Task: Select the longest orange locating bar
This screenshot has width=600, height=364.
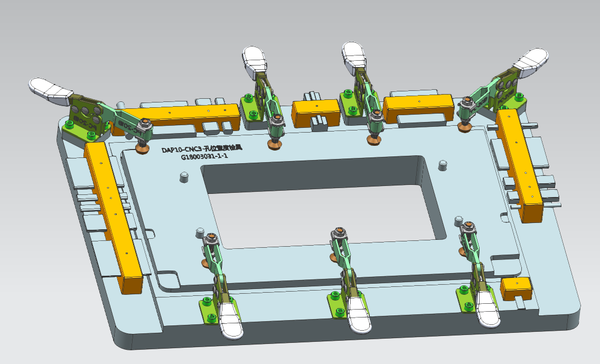Action: click(x=113, y=218)
